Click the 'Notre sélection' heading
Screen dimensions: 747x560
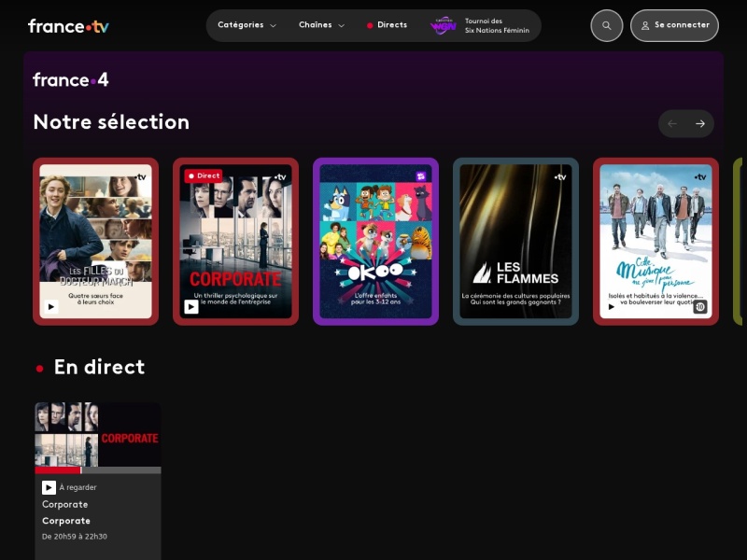pos(111,122)
